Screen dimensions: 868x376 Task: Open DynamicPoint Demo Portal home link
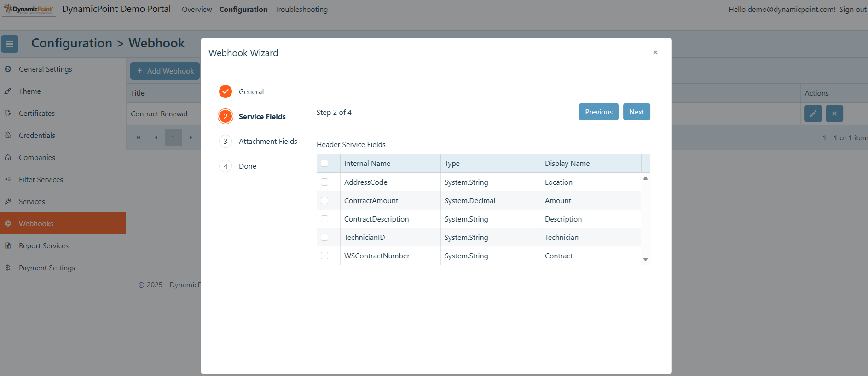pos(116,9)
